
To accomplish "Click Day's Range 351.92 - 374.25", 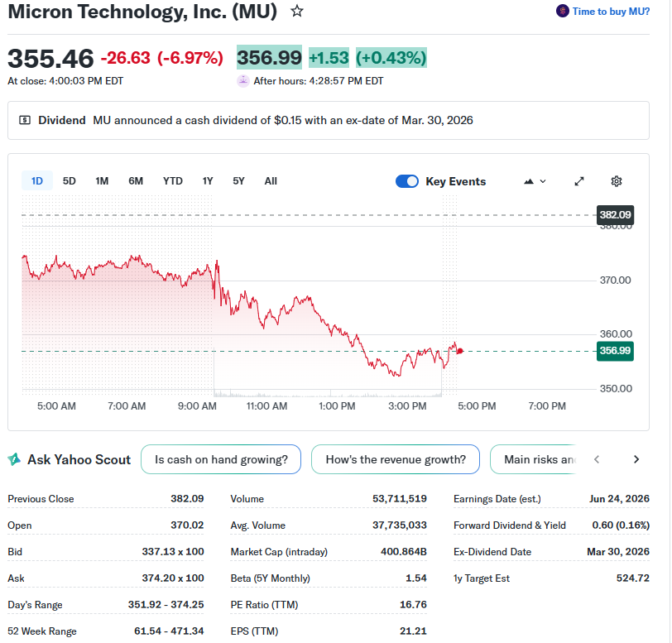I will click(166, 604).
